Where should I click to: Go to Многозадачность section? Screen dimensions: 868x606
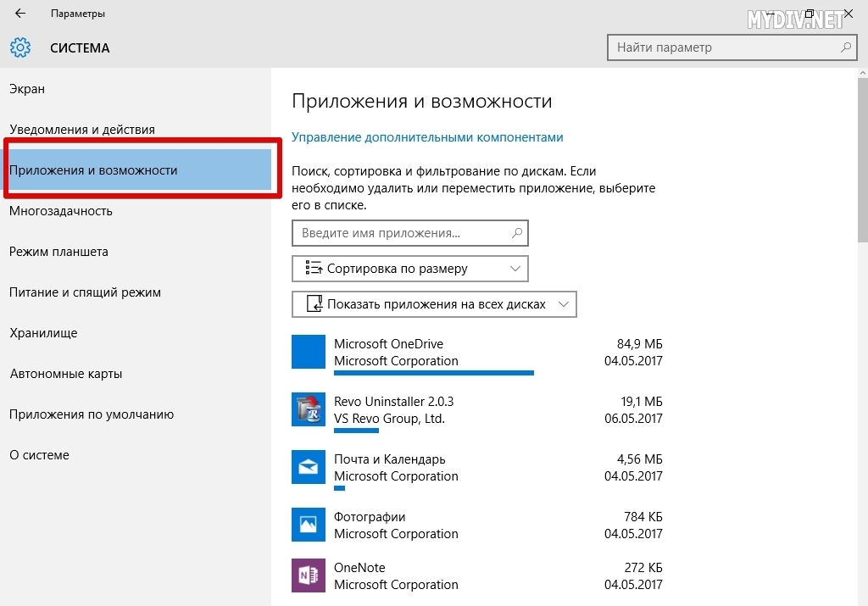pos(61,211)
